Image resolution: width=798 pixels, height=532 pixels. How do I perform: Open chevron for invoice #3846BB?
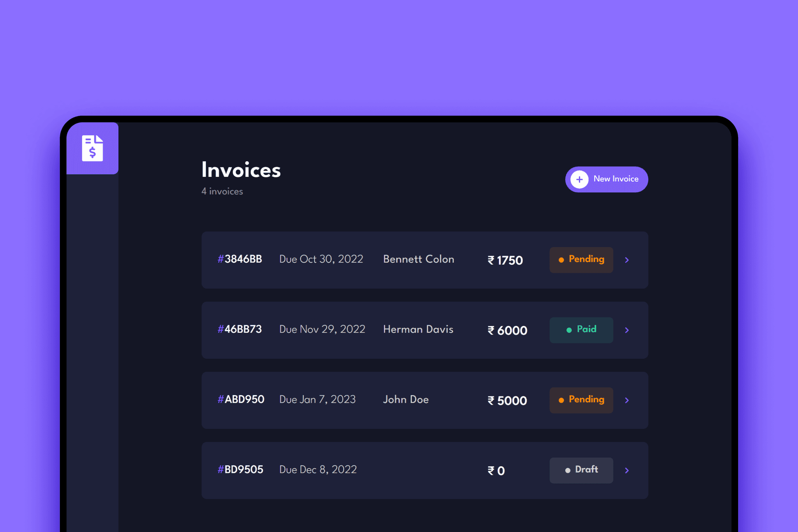(627, 260)
